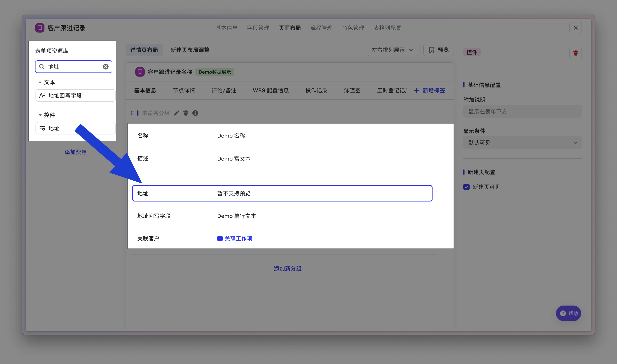This screenshot has width=617, height=364.
Task: Click the 添加新分组 link
Action: click(x=287, y=269)
